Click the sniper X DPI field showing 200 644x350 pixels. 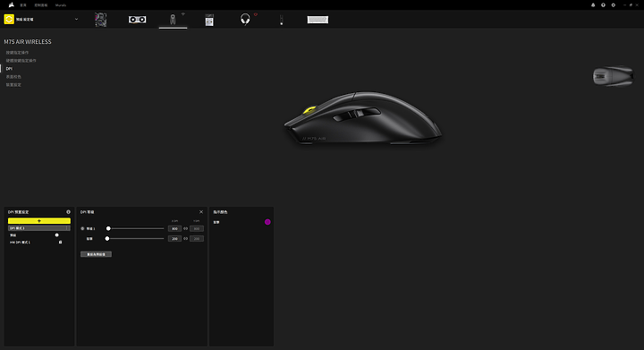tap(174, 239)
